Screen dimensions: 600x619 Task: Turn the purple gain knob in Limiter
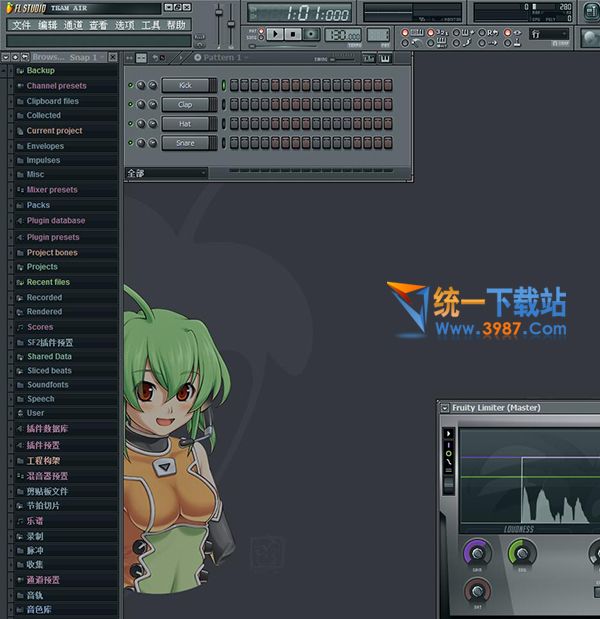click(477, 553)
